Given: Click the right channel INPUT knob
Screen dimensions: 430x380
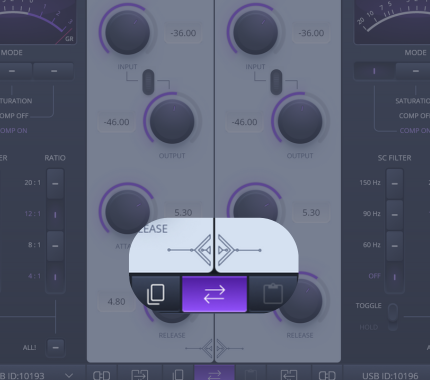Looking at the screenshot, I should (x=256, y=32).
